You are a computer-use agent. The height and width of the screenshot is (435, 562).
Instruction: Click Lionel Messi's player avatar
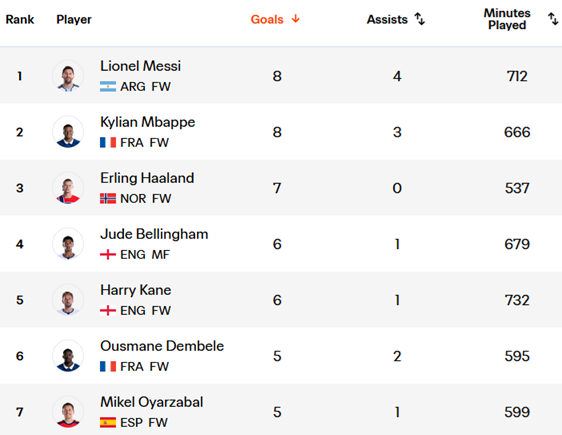tap(68, 76)
